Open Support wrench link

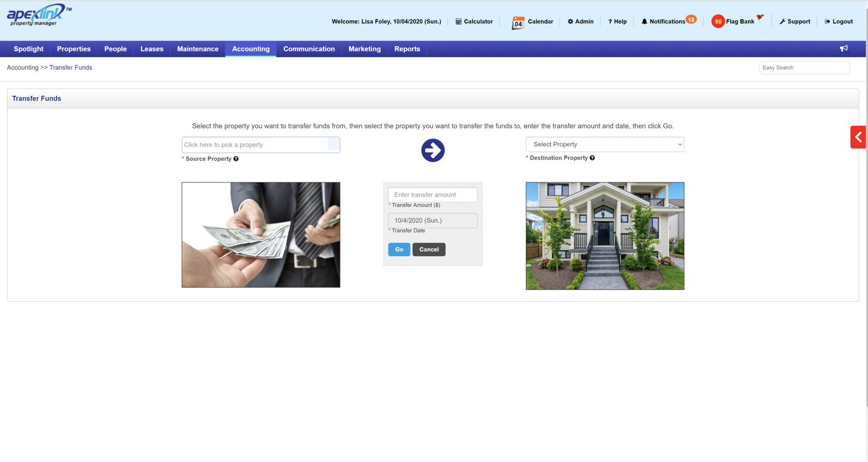[795, 22]
